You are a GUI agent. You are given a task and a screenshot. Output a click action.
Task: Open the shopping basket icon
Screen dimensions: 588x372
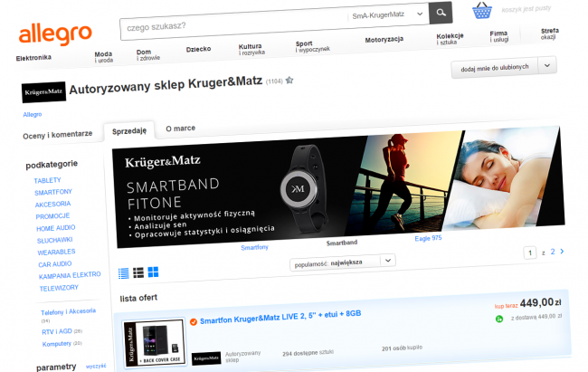pyautogui.click(x=482, y=11)
